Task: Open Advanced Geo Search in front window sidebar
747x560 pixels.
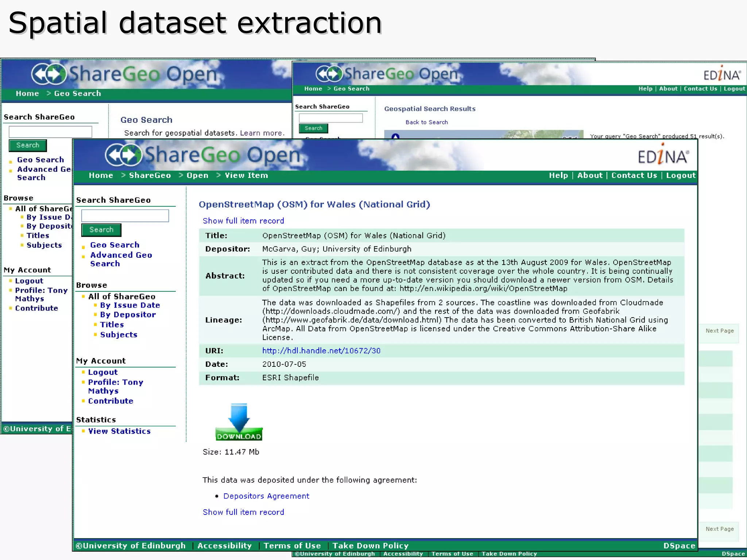Action: 121,259
